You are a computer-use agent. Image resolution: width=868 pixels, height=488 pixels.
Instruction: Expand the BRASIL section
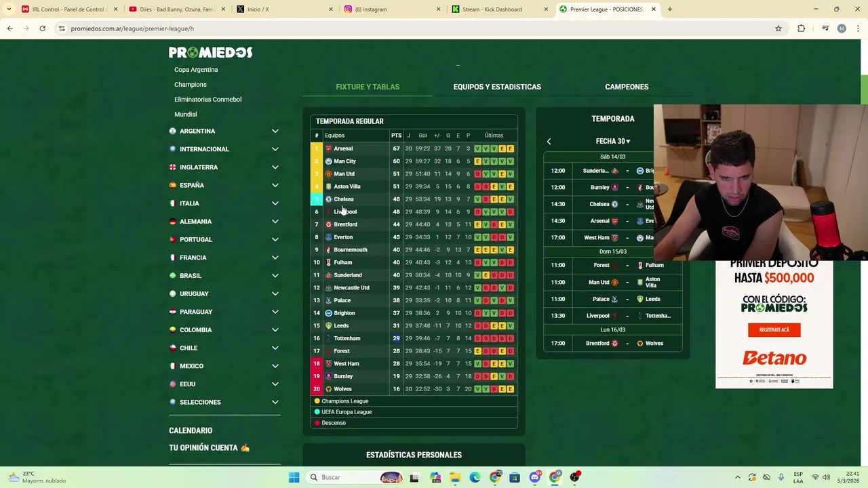point(224,276)
